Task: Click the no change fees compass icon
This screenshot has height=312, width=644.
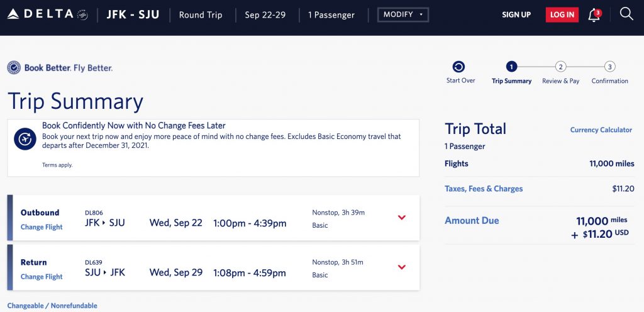Action: [25, 139]
